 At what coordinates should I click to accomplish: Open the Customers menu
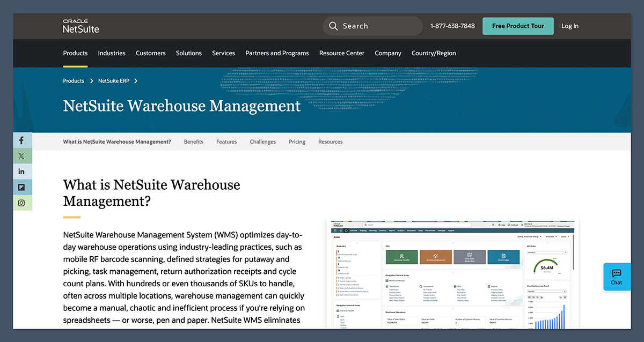point(151,53)
